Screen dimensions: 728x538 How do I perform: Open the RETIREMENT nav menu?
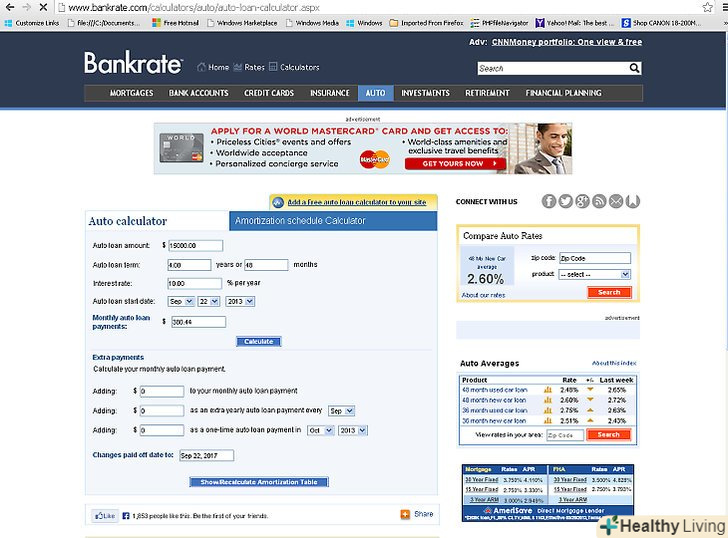point(488,93)
